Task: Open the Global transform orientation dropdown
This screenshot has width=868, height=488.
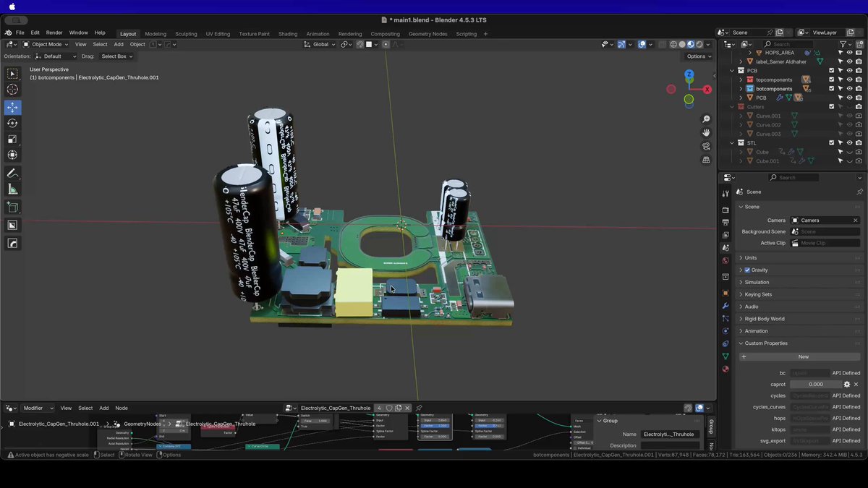Action: tap(320, 44)
